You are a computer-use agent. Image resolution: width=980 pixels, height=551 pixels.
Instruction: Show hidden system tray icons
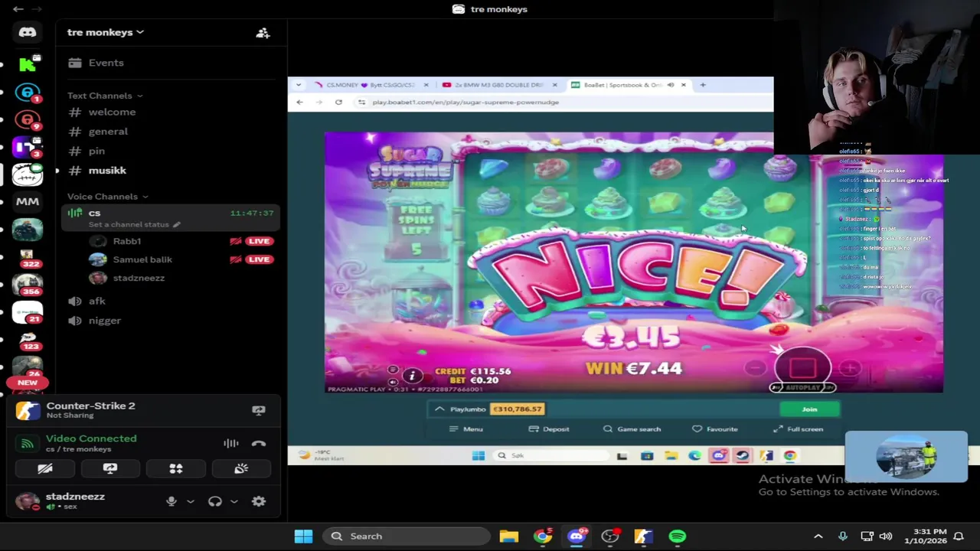(818, 536)
